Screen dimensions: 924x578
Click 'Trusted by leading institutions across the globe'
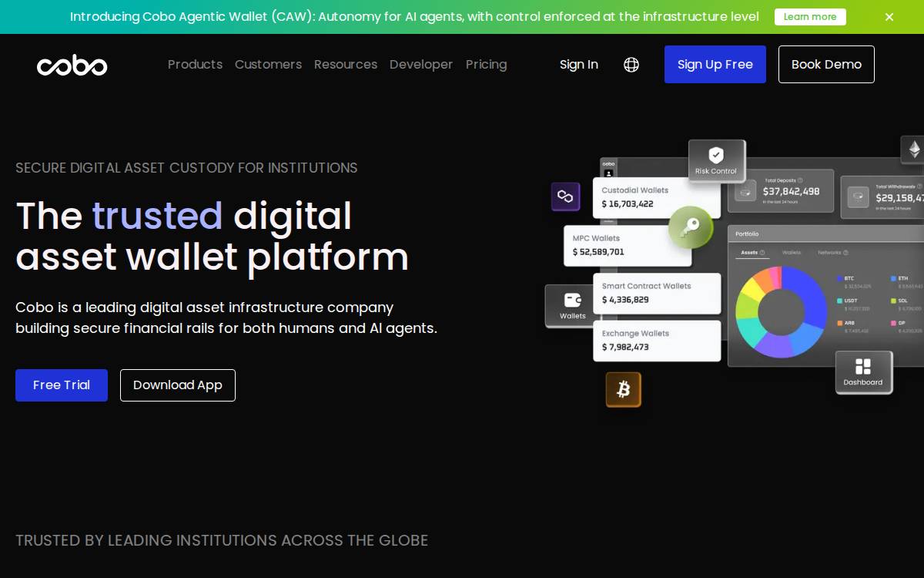click(x=222, y=541)
